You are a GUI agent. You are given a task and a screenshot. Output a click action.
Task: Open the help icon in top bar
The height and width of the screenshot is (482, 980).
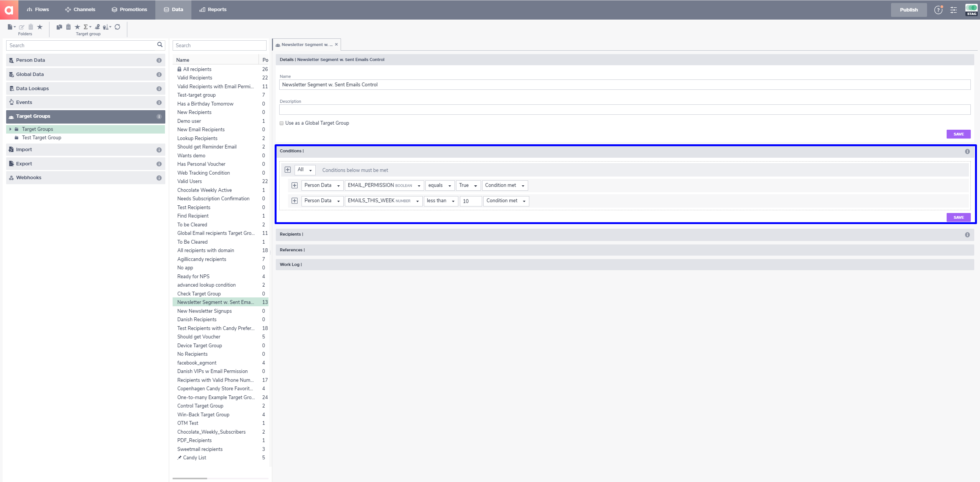click(x=939, y=10)
